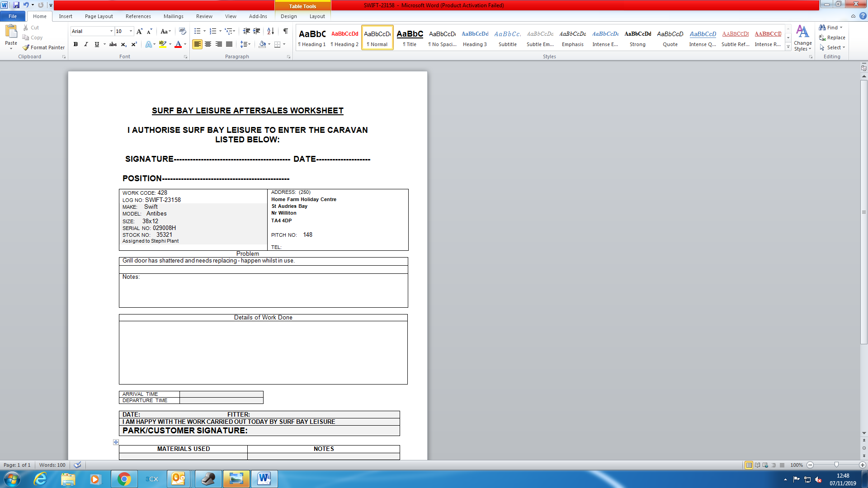The width and height of the screenshot is (868, 488).
Task: Open the Table Tools Design tab
Action: (x=288, y=16)
